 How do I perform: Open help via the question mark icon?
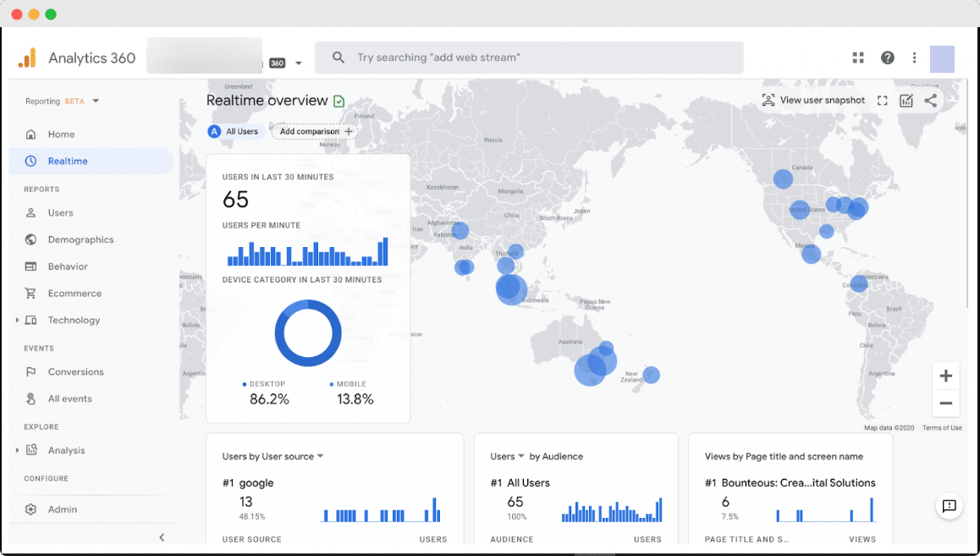pos(887,58)
